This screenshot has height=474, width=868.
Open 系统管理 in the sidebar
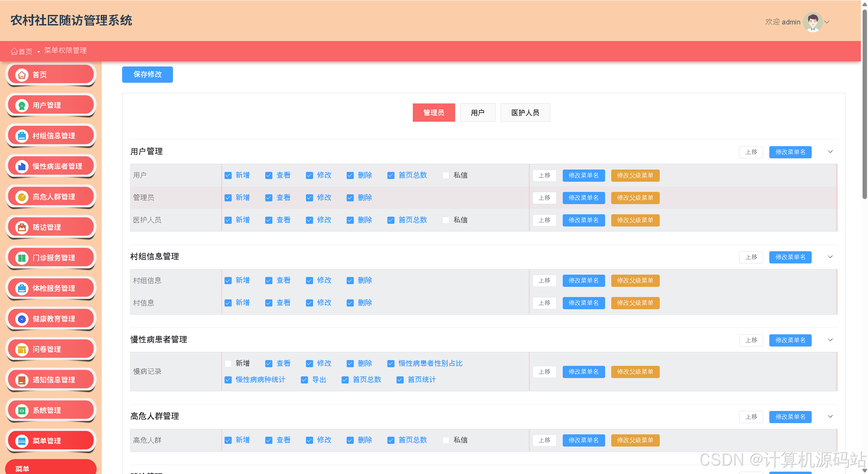[x=51, y=410]
